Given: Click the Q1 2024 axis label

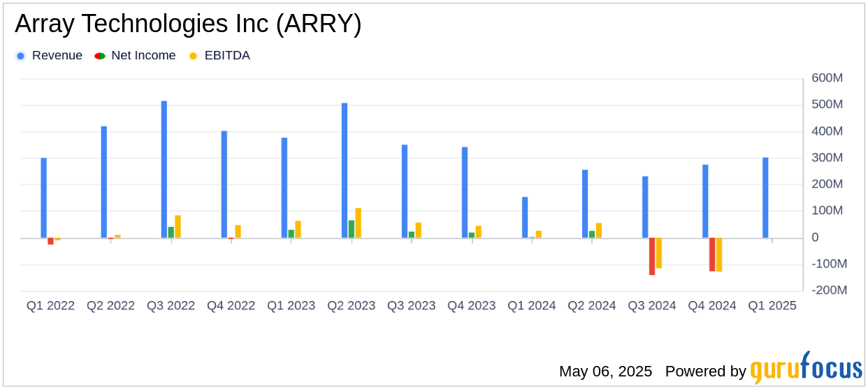Looking at the screenshot, I should (x=531, y=306).
